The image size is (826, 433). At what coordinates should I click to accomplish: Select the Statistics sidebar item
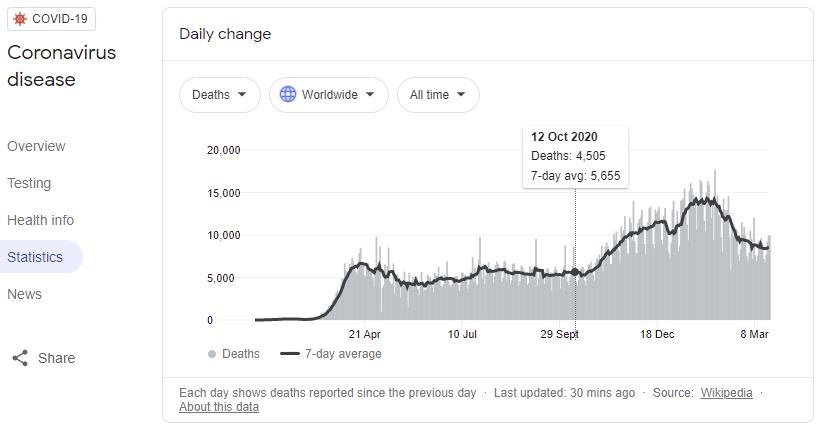[x=41, y=257]
